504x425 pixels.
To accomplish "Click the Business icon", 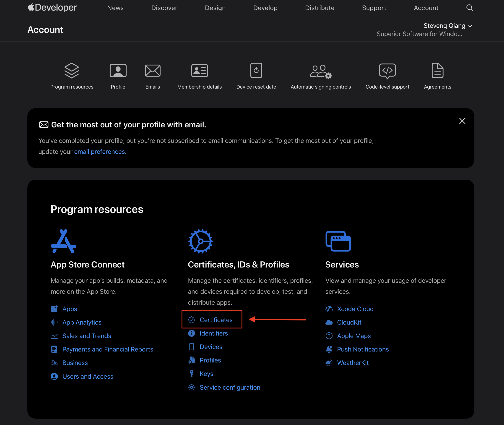I will pyautogui.click(x=55, y=363).
